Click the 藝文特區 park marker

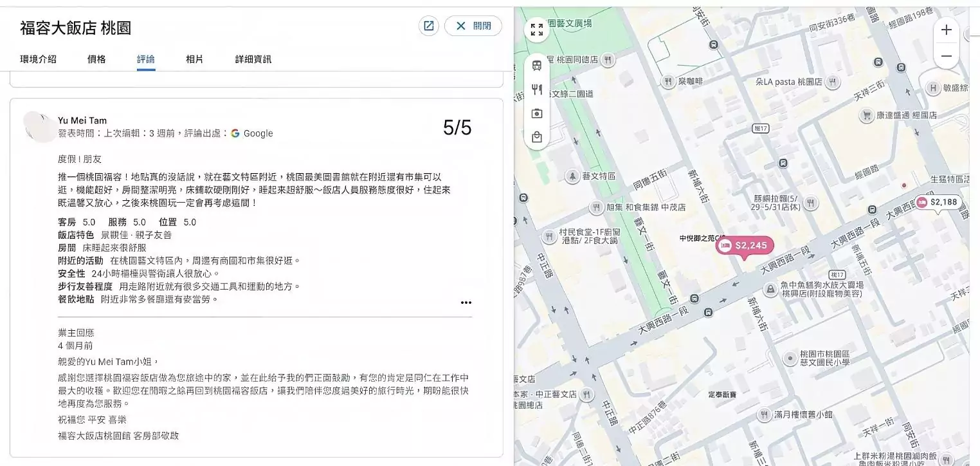tap(572, 176)
